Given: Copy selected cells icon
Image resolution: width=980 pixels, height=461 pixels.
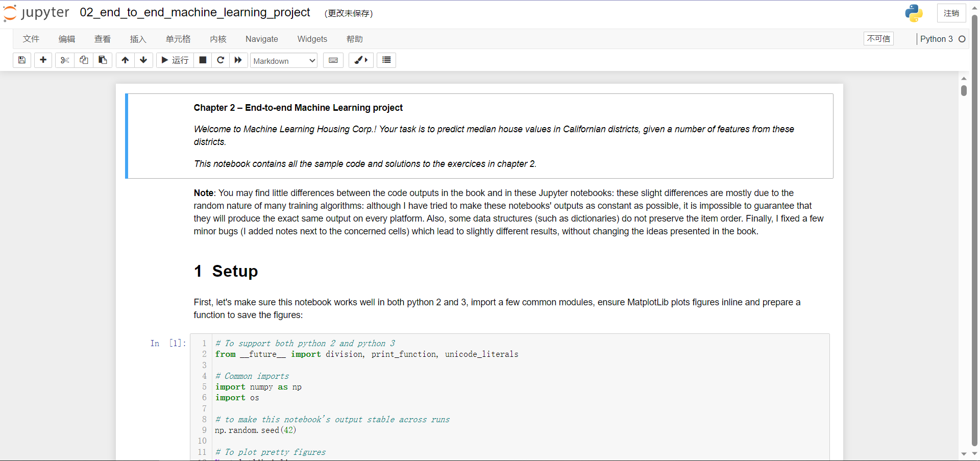Looking at the screenshot, I should [84, 60].
